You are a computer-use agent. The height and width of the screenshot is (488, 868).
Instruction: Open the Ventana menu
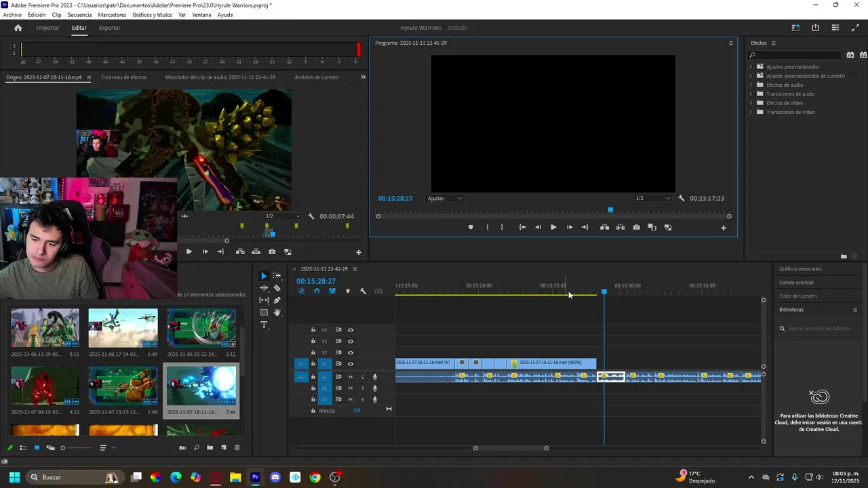tap(201, 15)
